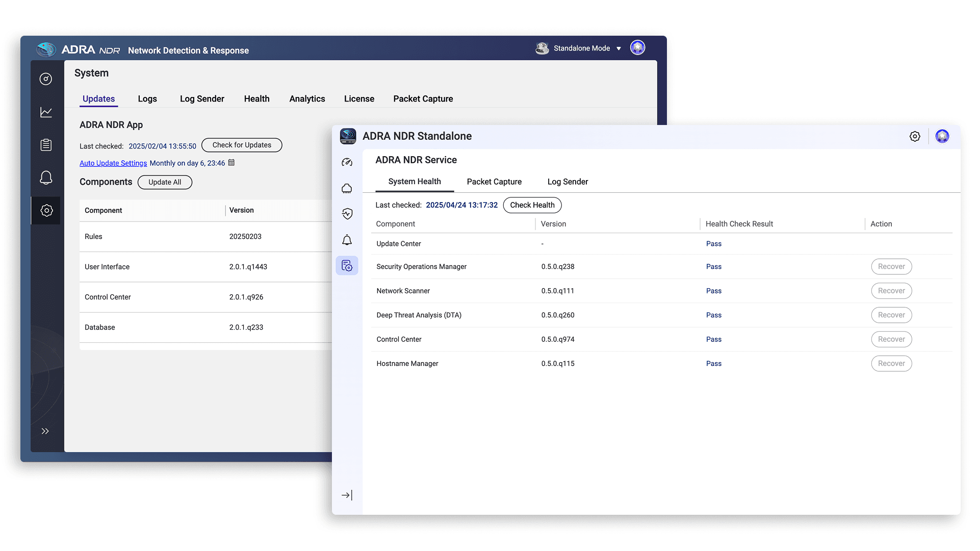
Task: Select the System Health tab
Action: coord(415,182)
